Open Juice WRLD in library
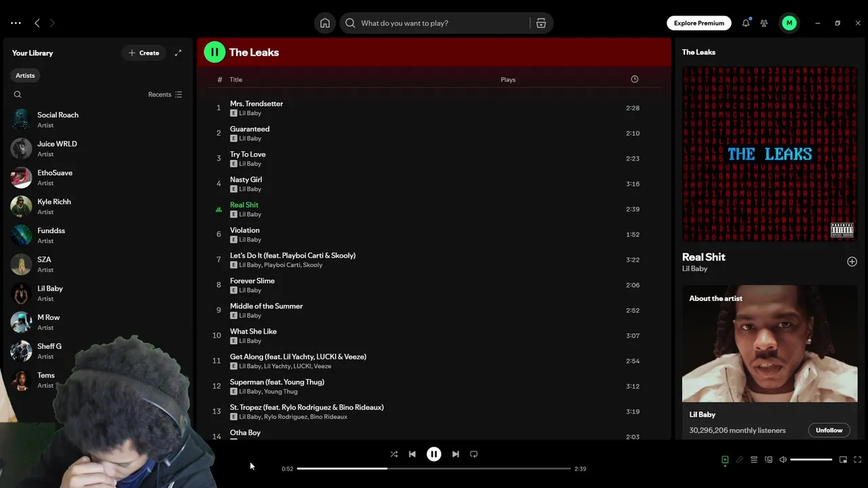 pyautogui.click(x=97, y=148)
